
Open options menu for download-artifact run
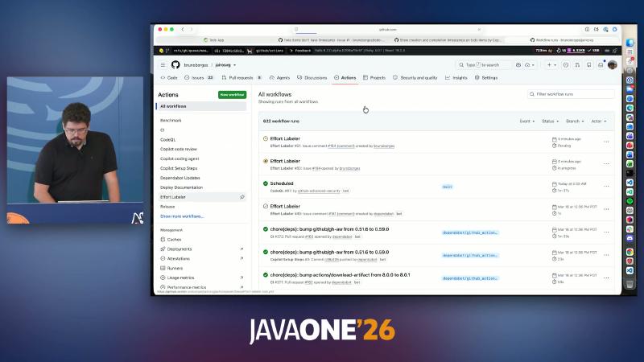pyautogui.click(x=606, y=278)
